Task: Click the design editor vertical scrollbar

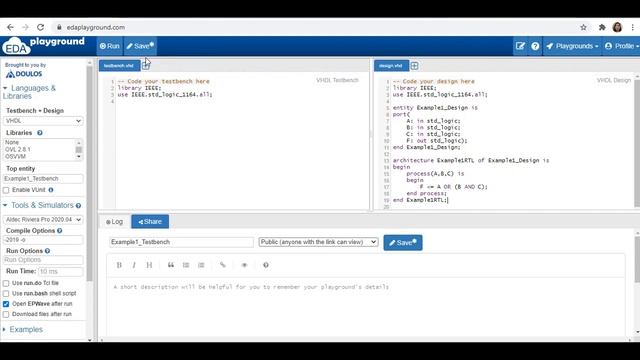Action: tap(637, 143)
